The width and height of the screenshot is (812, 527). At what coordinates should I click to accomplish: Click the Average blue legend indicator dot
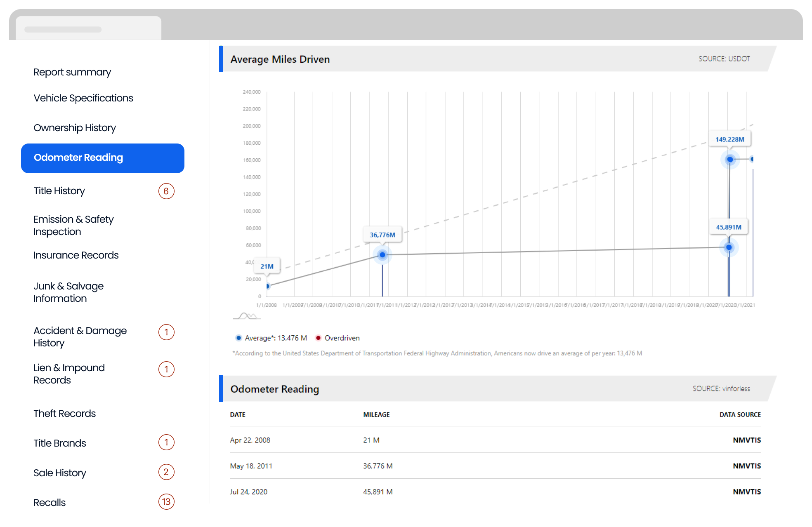click(233, 339)
